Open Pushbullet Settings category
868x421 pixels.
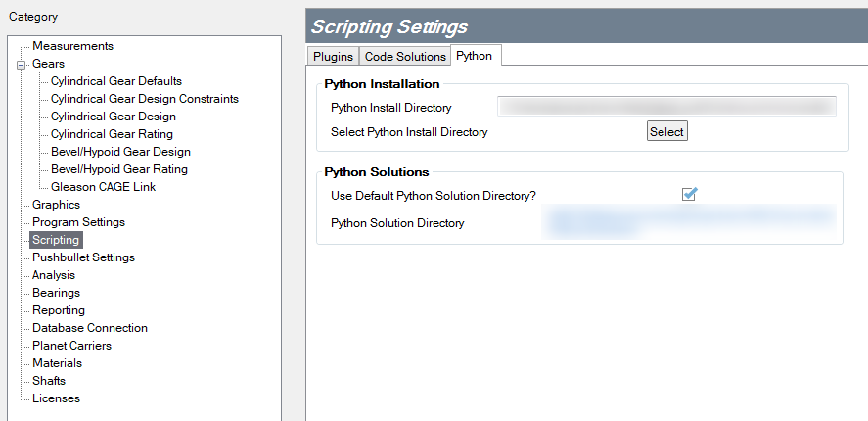point(83,257)
